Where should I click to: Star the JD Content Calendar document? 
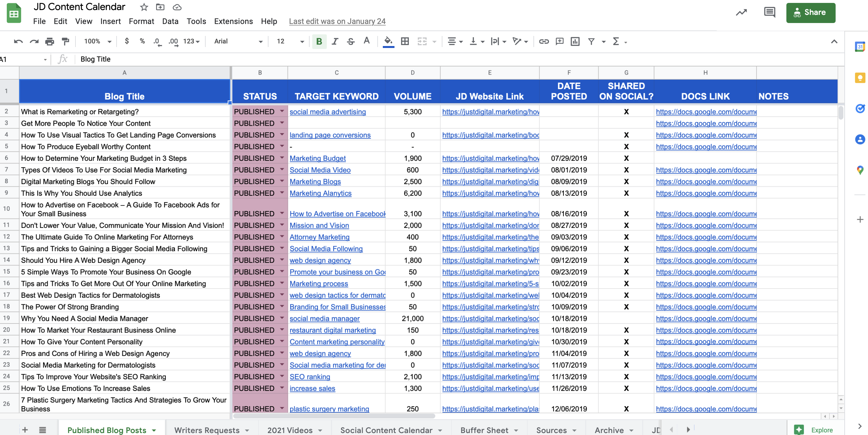click(x=144, y=7)
